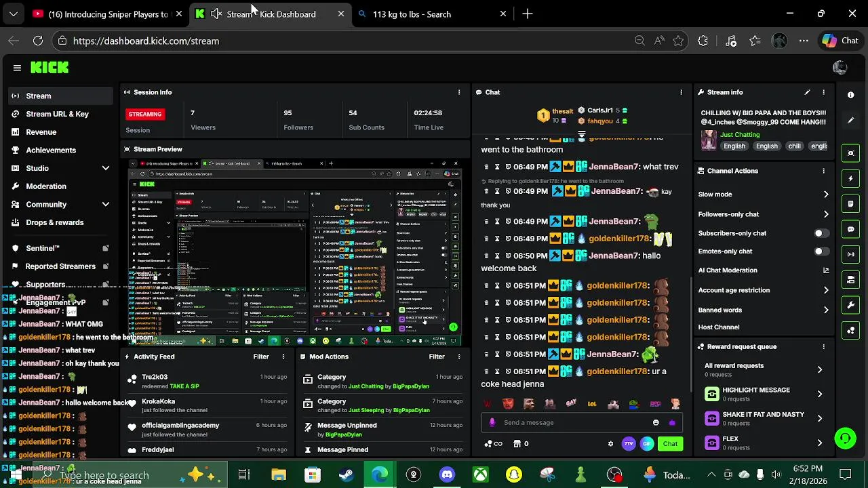Click the broadcast signal widget icon
This screenshot has height=488, width=868.
(850, 254)
